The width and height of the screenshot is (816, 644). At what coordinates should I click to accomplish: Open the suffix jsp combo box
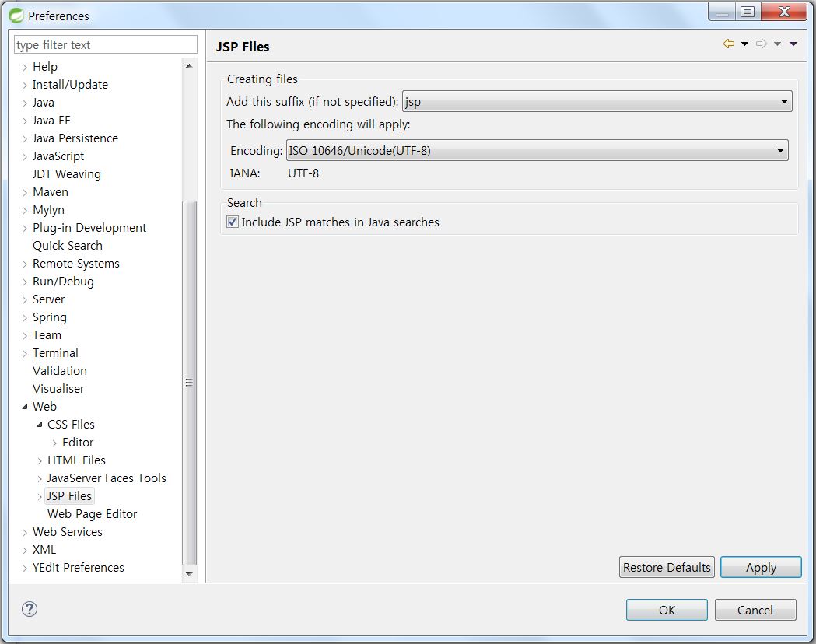point(597,101)
